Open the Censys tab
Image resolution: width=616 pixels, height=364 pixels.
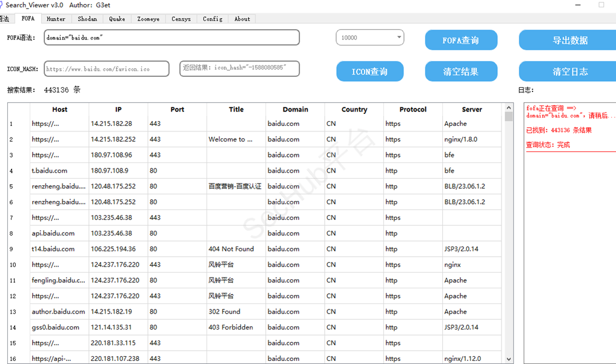click(180, 19)
